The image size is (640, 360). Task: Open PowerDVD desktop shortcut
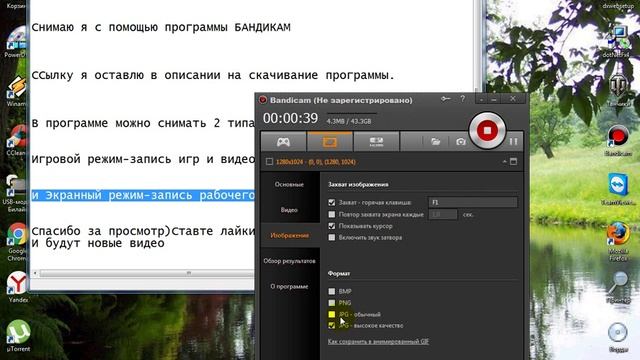pos(16,42)
